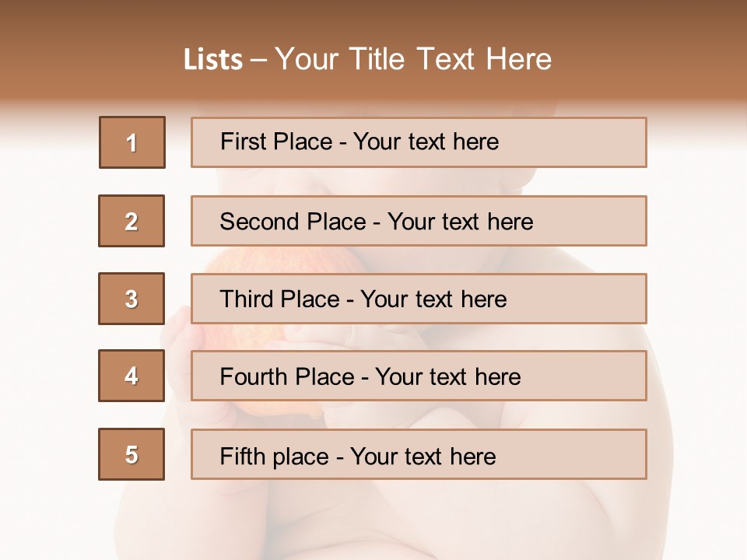Select the number 4 square
Viewport: 747px width, 560px height.
[132, 376]
